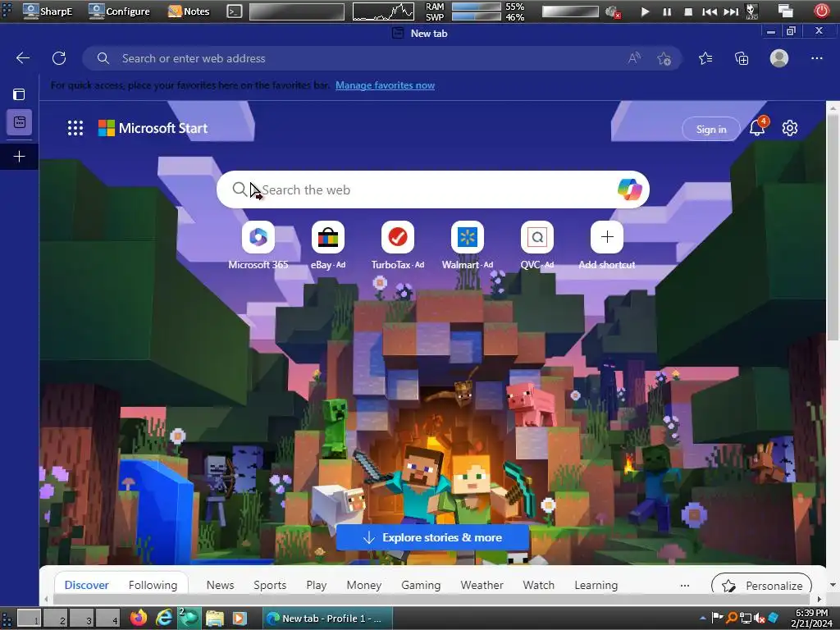The height and width of the screenshot is (630, 840).
Task: Open the tab actions menu icon in sidebar
Action: (x=19, y=94)
